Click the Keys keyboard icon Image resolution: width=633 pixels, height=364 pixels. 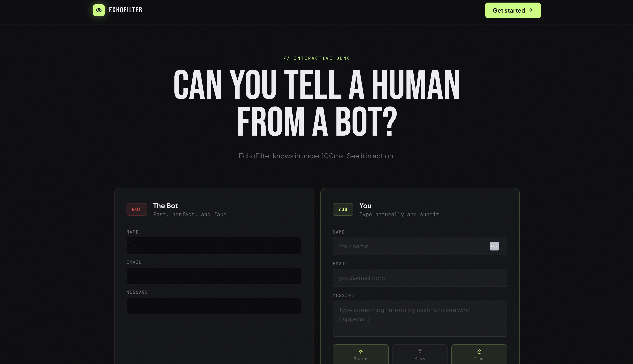click(x=420, y=351)
